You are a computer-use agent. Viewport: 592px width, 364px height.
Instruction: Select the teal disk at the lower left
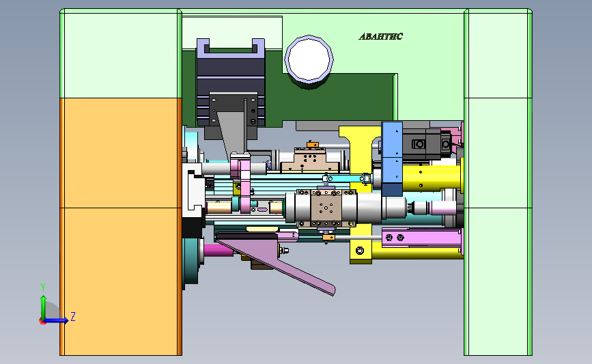pos(192,261)
